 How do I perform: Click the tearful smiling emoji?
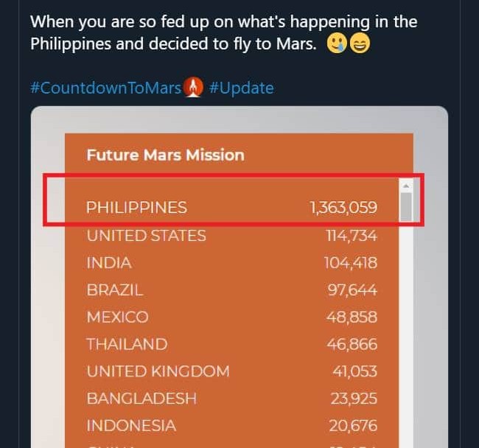coord(337,43)
